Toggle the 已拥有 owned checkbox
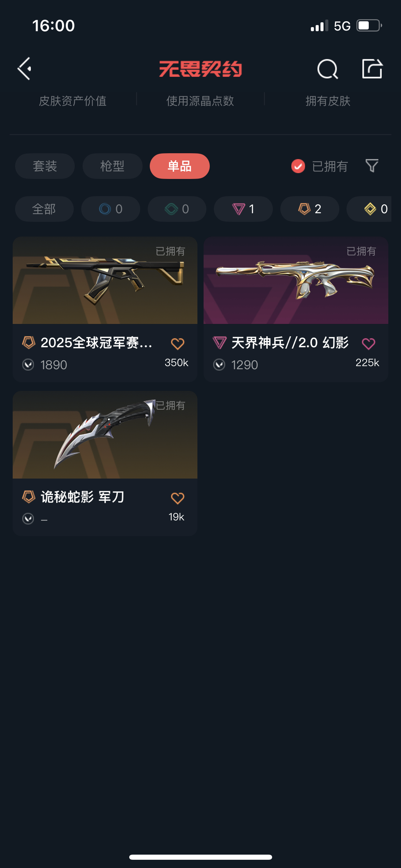Image resolution: width=401 pixels, height=868 pixels. (298, 166)
